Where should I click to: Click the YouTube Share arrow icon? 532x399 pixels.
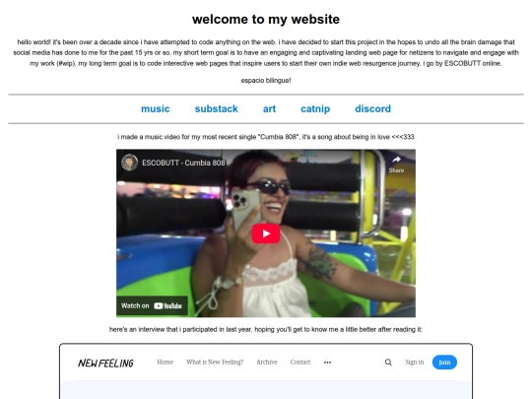[396, 161]
